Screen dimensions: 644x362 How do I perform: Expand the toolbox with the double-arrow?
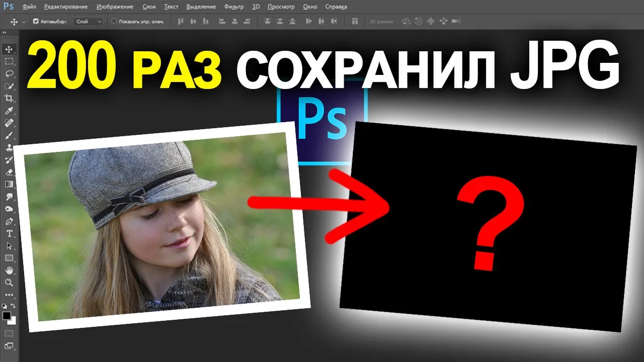[4, 32]
